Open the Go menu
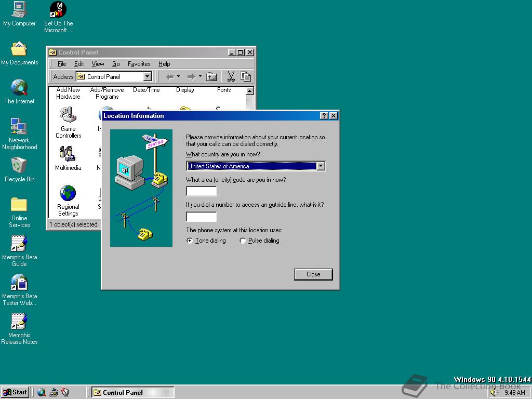The height and width of the screenshot is (399, 532). (x=116, y=64)
